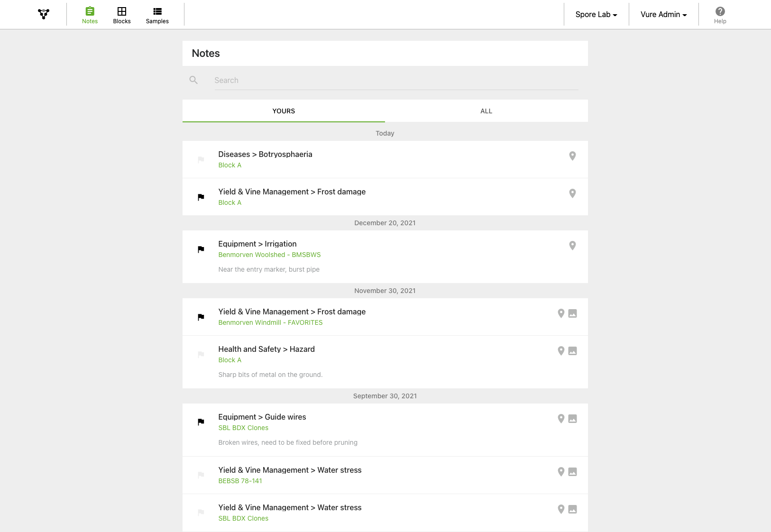Click the search magnifier icon

[193, 80]
